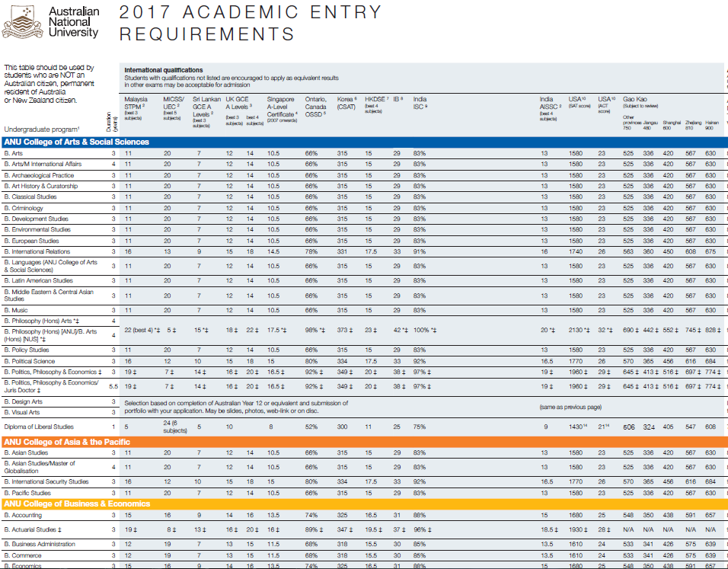Click the 'USA (SAT score)' column header
The height and width of the screenshot is (569, 728).
point(580,102)
